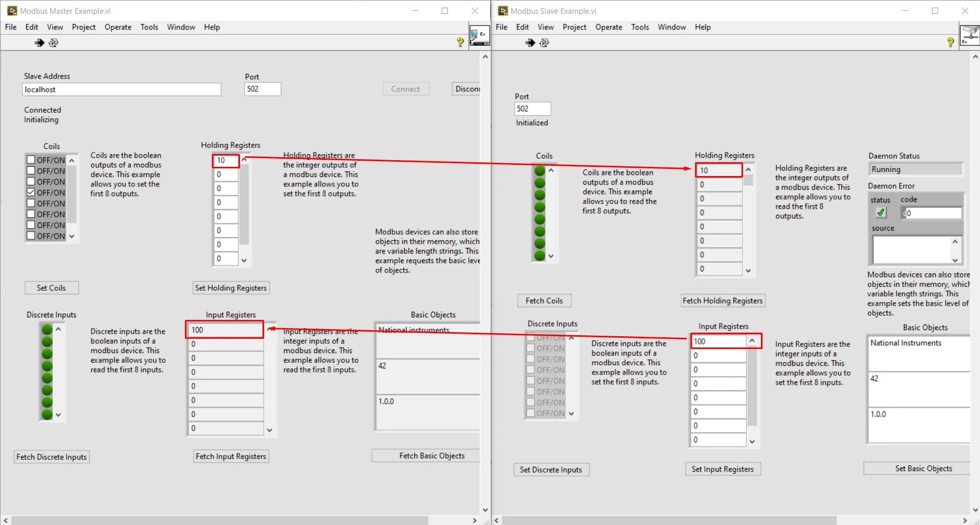Open the File menu in Modbus Slave window

pyautogui.click(x=501, y=27)
